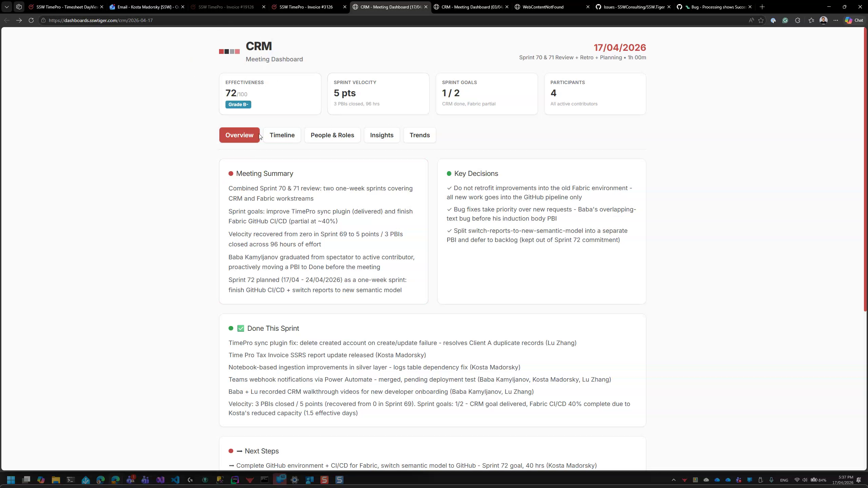868x488 pixels.
Task: Click the Participants card
Action: point(595,94)
